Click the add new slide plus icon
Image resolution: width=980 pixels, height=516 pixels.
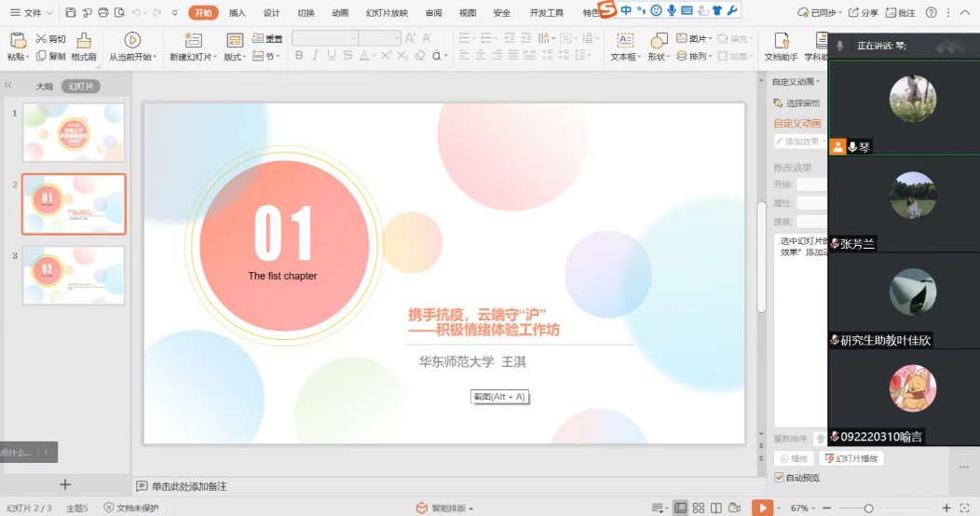65,484
